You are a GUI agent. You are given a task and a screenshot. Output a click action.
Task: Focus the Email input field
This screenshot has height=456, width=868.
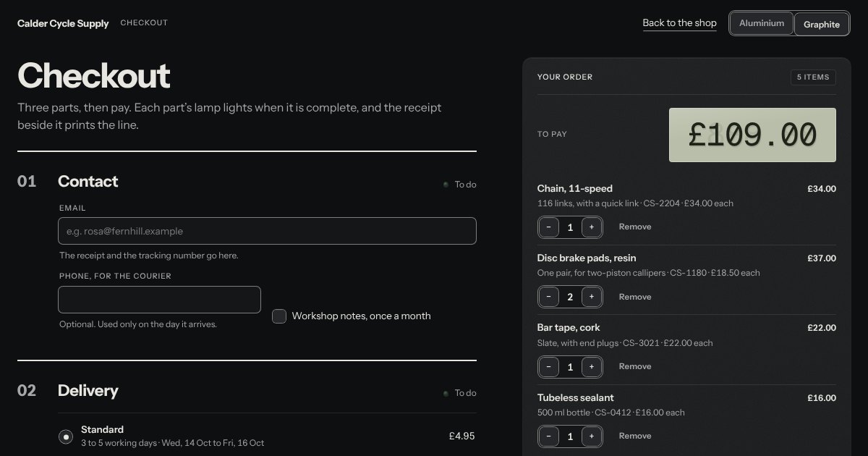267,231
